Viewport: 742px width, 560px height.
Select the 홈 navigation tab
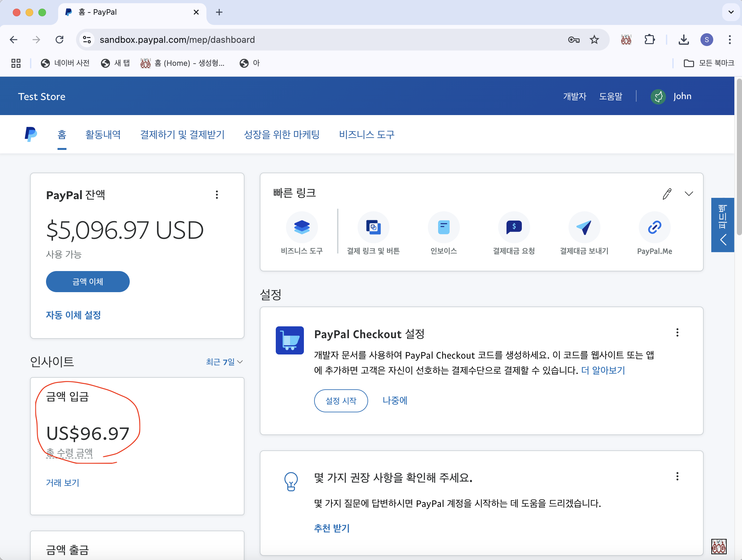click(62, 135)
